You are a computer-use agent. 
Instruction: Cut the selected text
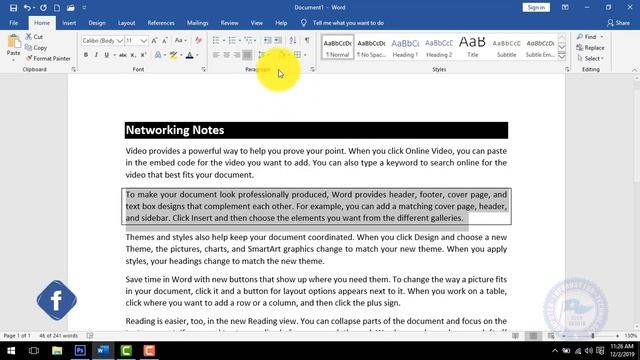click(x=34, y=37)
